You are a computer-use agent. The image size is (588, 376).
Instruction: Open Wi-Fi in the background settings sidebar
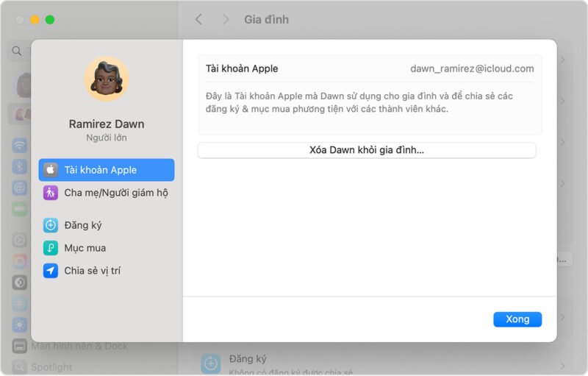coord(20,145)
